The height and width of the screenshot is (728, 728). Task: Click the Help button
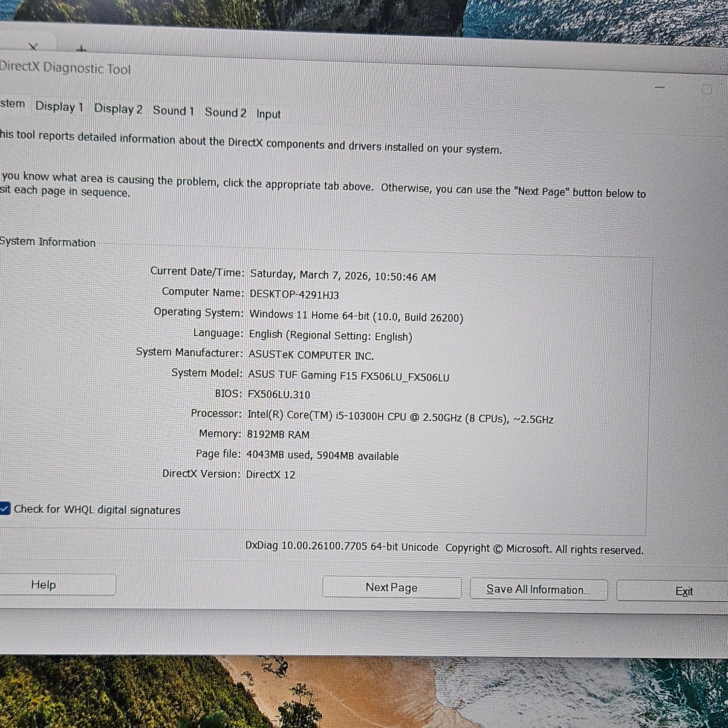44,585
